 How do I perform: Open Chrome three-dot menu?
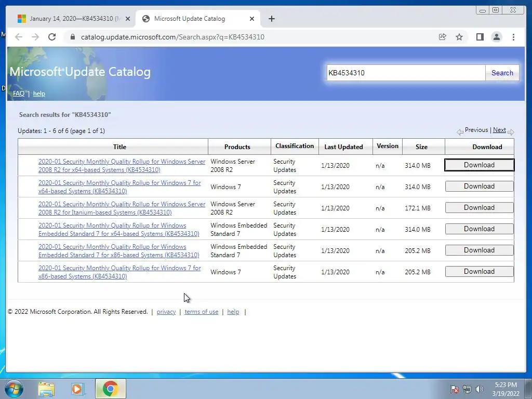pos(513,37)
